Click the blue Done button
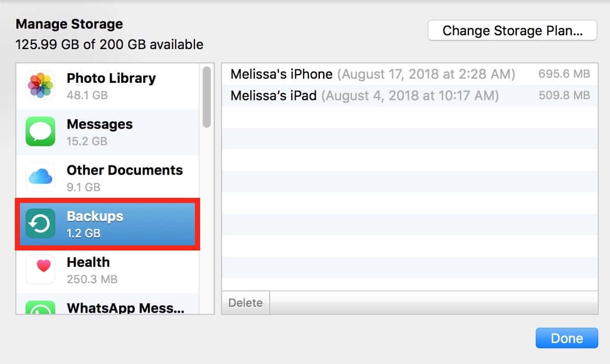This screenshot has width=610, height=364. pyautogui.click(x=567, y=338)
